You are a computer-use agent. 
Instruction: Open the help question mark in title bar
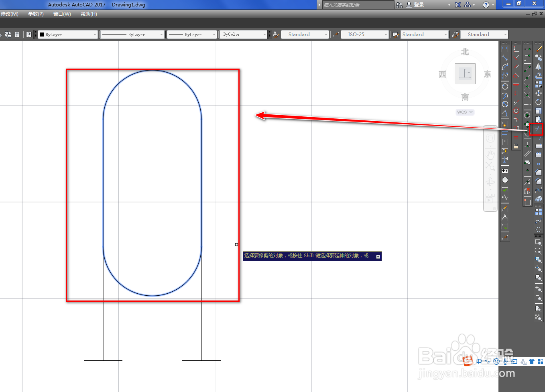tap(486, 5)
